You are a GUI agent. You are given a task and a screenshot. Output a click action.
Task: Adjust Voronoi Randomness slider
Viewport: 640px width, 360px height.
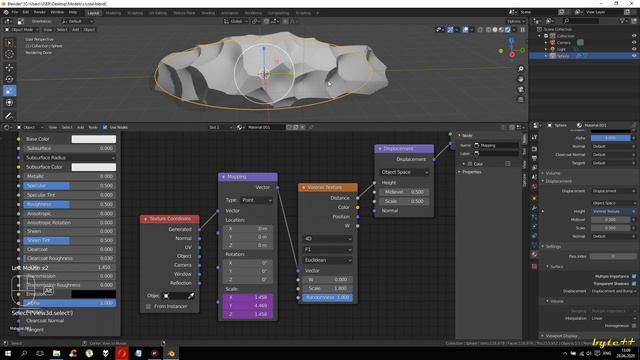pyautogui.click(x=327, y=298)
